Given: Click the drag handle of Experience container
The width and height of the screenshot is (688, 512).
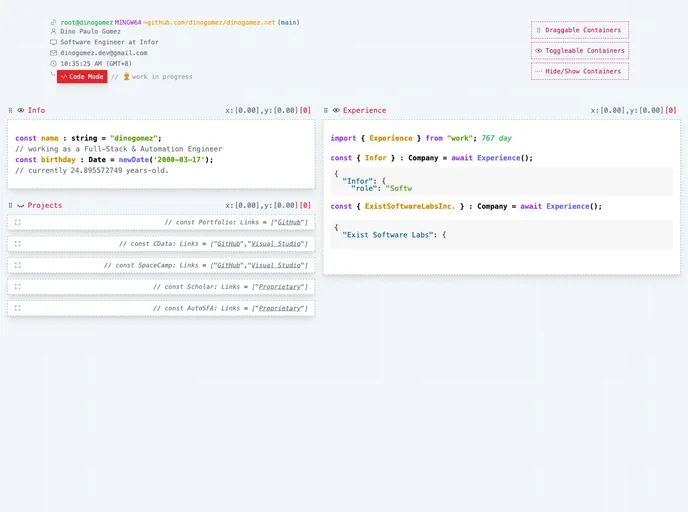Looking at the screenshot, I should tap(326, 111).
